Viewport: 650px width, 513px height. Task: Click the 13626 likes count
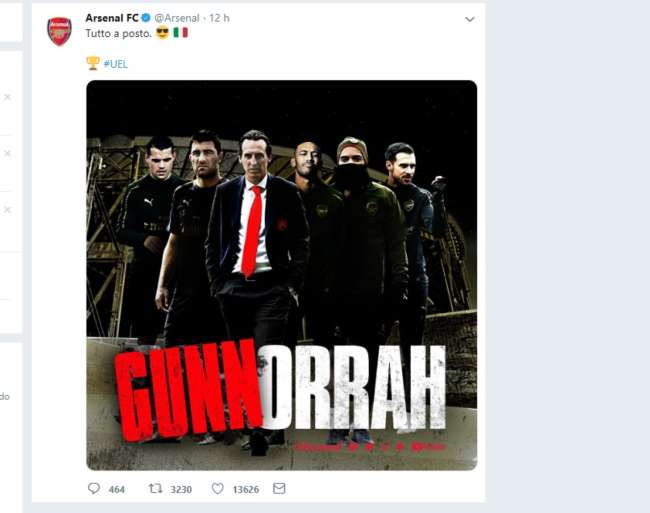246,489
